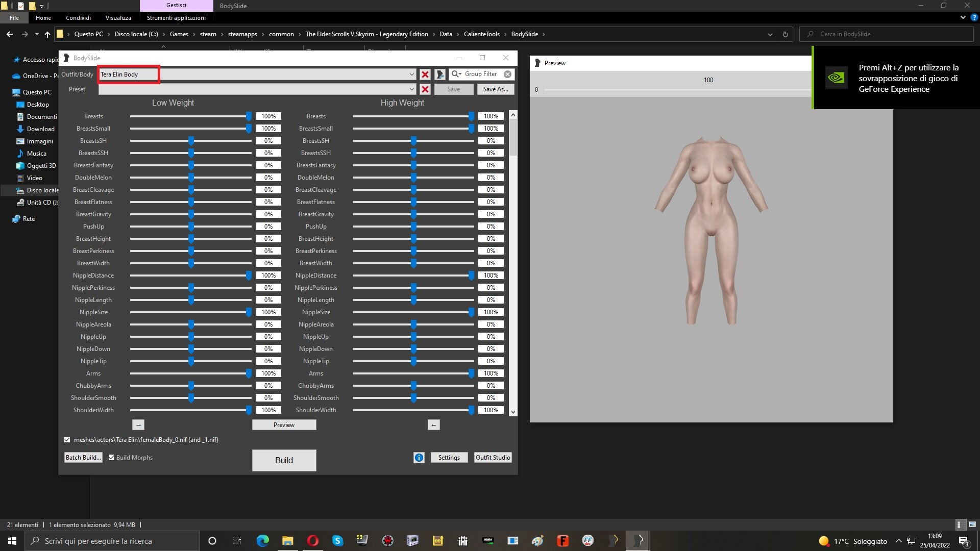Click the Preview button below sliders
The image size is (980, 551).
tap(284, 425)
